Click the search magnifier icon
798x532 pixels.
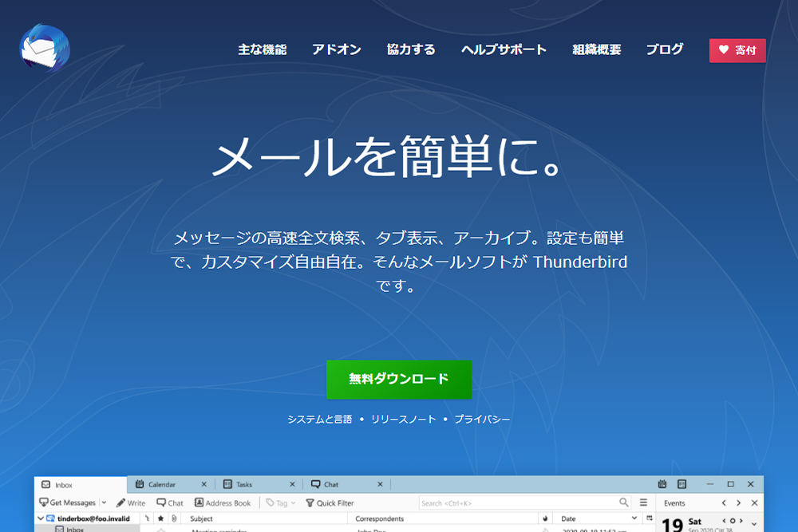[624, 502]
